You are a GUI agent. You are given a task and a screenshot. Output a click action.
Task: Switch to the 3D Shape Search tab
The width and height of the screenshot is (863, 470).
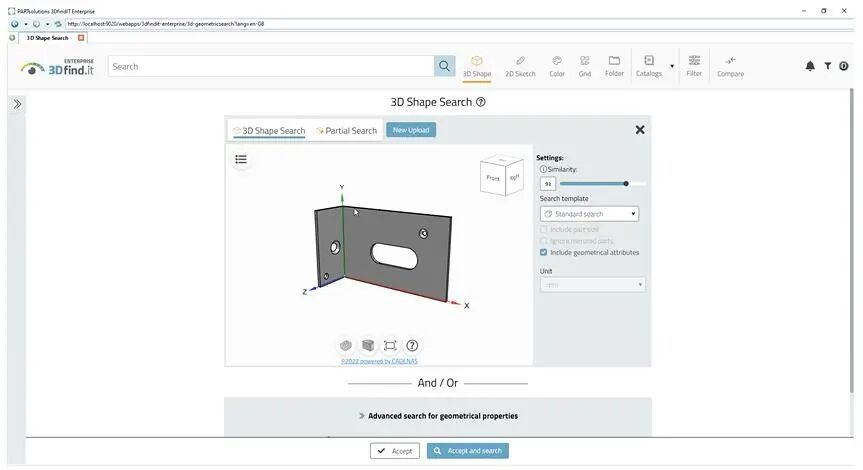(x=269, y=131)
